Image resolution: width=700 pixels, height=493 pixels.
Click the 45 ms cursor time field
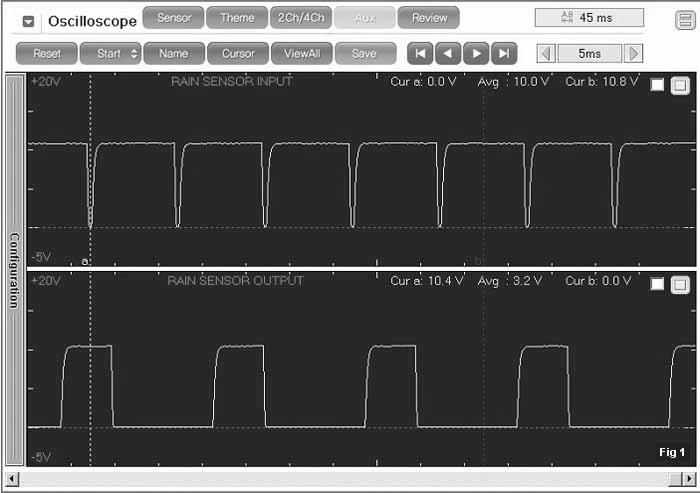coord(589,17)
